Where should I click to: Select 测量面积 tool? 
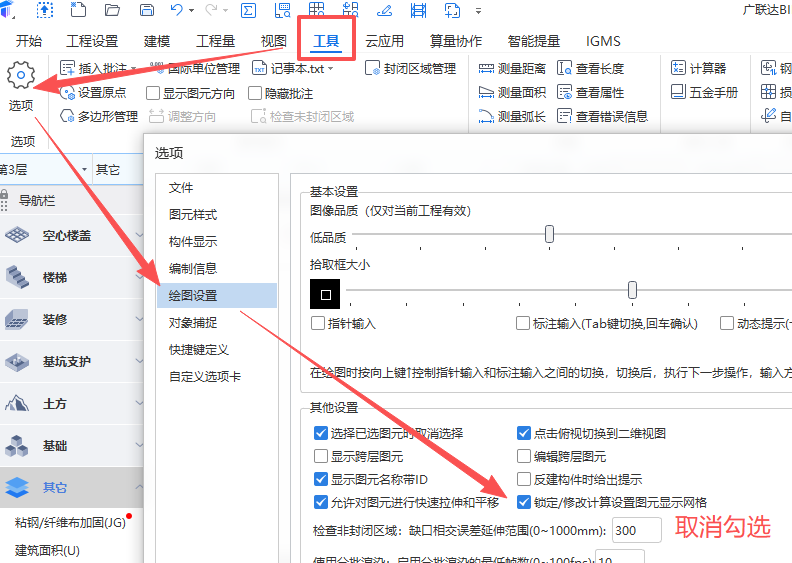coord(512,92)
